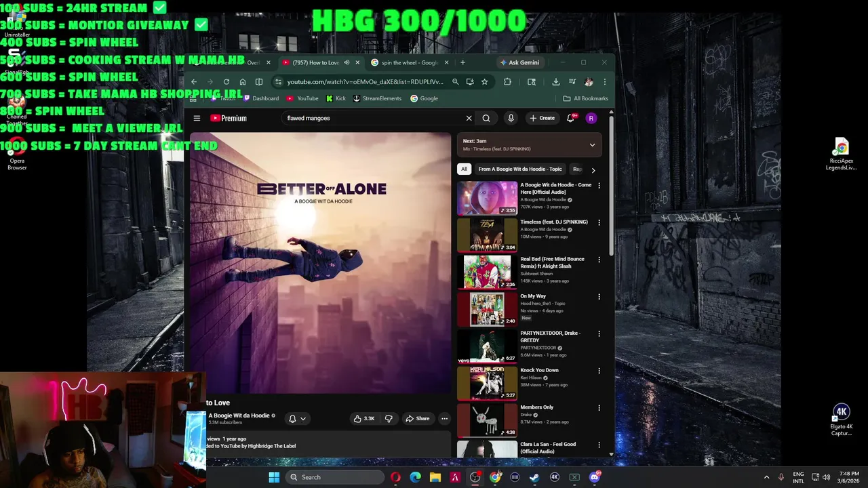
Task: Open the Google bookmark
Action: point(424,98)
